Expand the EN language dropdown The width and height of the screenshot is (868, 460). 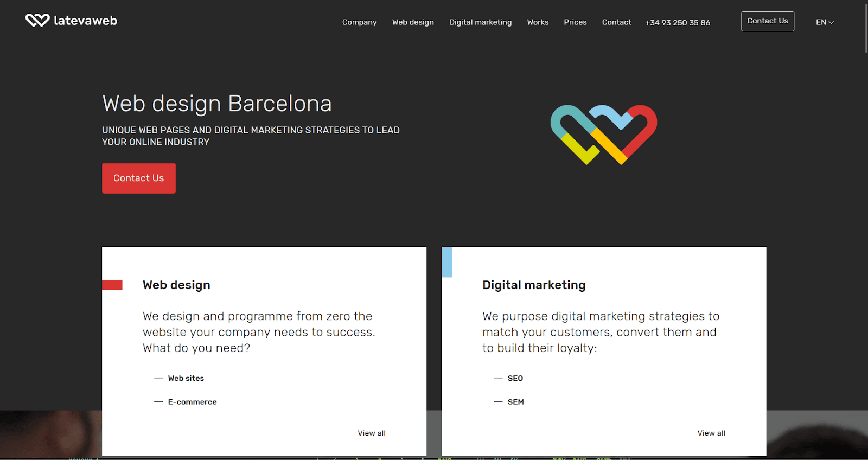pyautogui.click(x=825, y=22)
